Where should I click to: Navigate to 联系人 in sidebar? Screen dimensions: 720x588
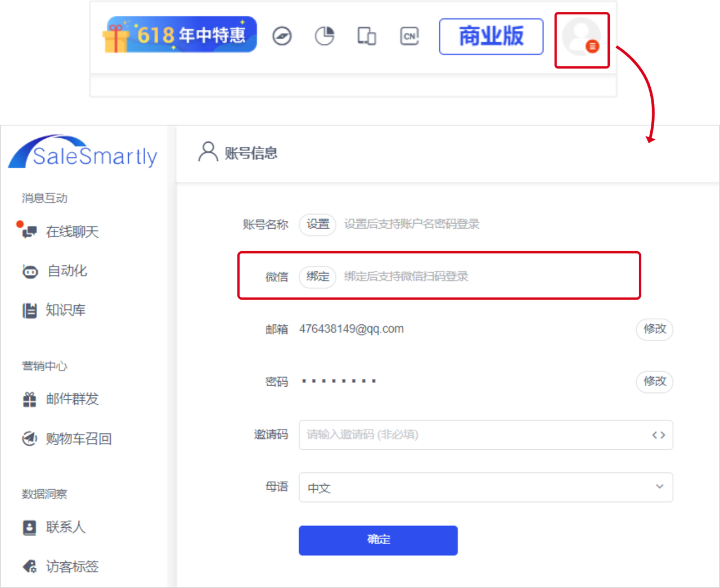[x=65, y=527]
